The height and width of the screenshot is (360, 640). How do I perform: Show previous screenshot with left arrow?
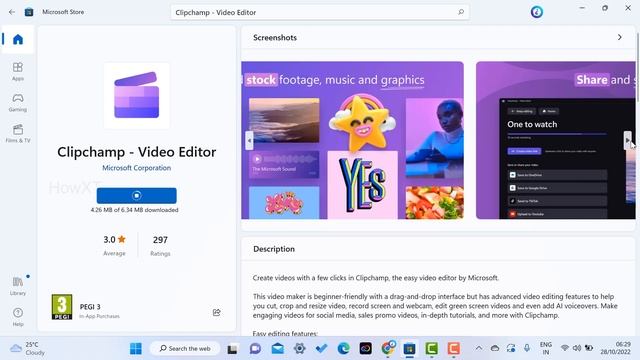click(249, 140)
